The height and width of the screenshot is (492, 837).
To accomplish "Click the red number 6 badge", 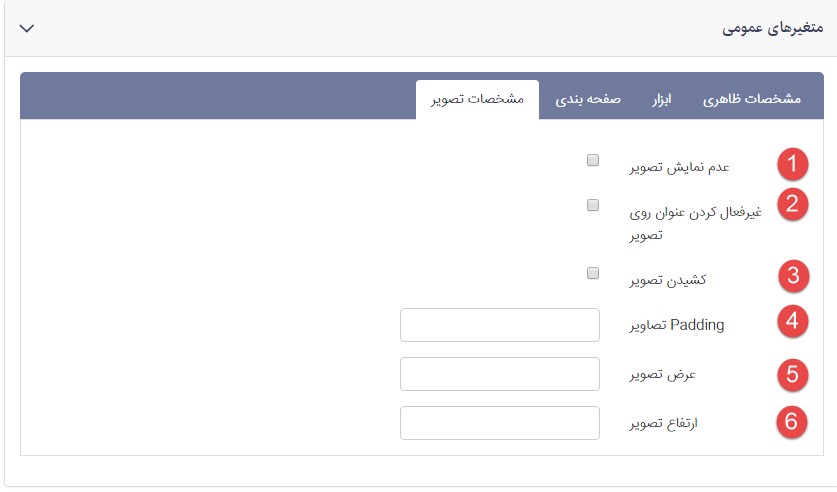I will pyautogui.click(x=793, y=422).
